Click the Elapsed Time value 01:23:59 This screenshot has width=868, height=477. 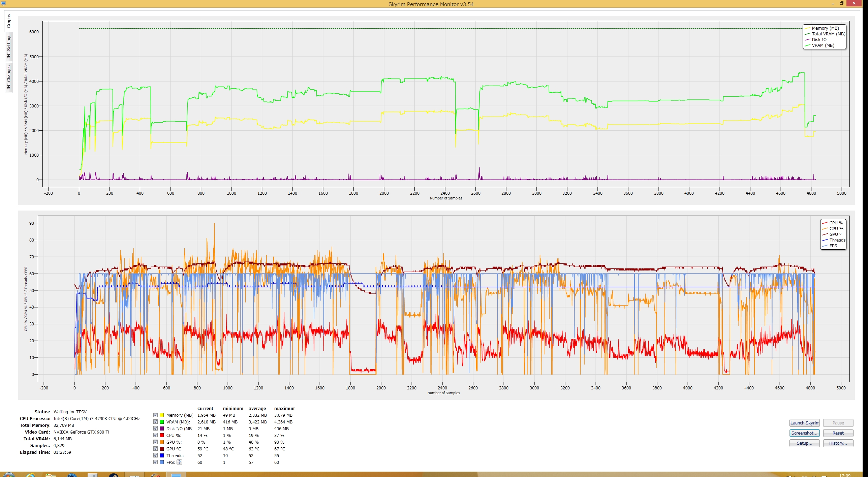tap(62, 452)
